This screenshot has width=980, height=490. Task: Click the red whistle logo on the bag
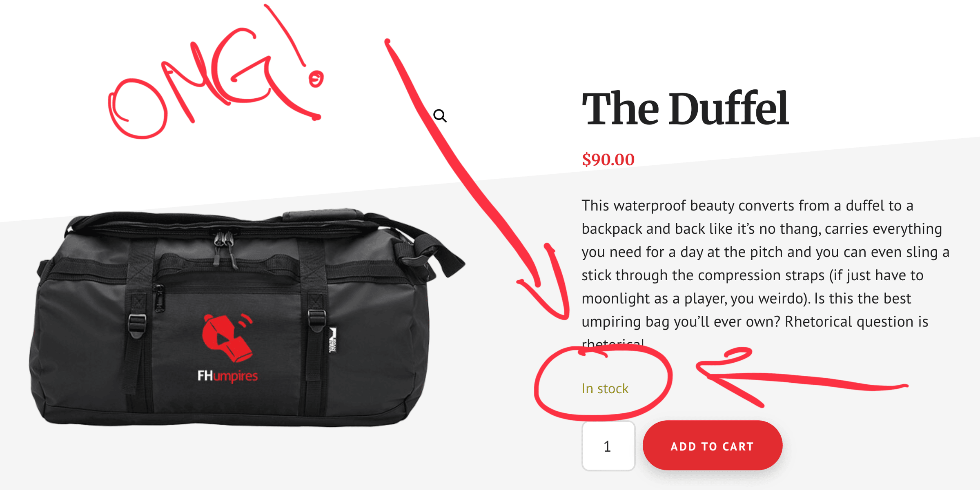click(228, 338)
